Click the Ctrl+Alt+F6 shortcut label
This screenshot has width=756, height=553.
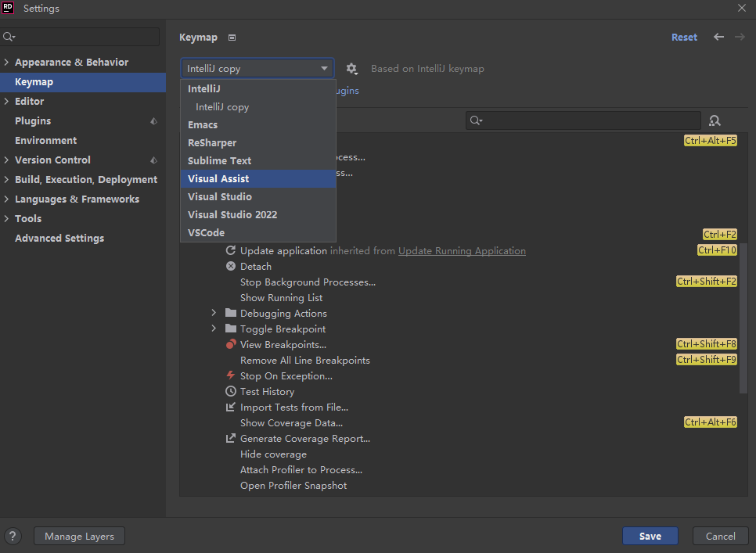click(x=710, y=422)
